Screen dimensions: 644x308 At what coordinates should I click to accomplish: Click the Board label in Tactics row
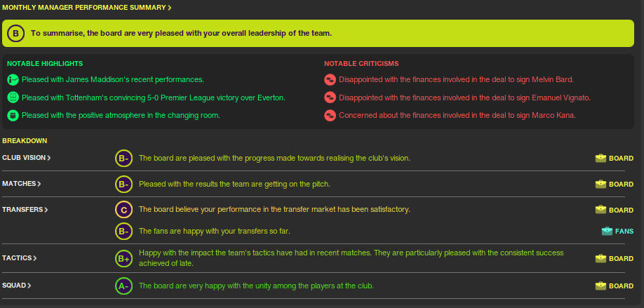(621, 258)
